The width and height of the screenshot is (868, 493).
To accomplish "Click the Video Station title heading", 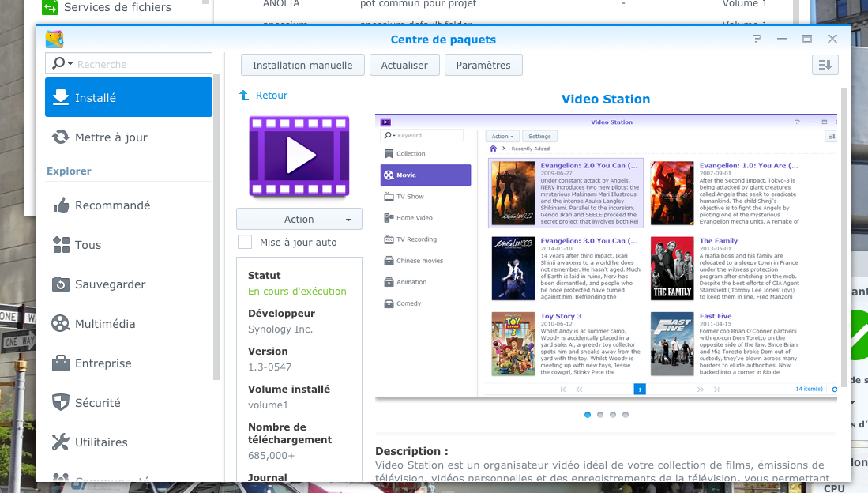I will [x=606, y=100].
